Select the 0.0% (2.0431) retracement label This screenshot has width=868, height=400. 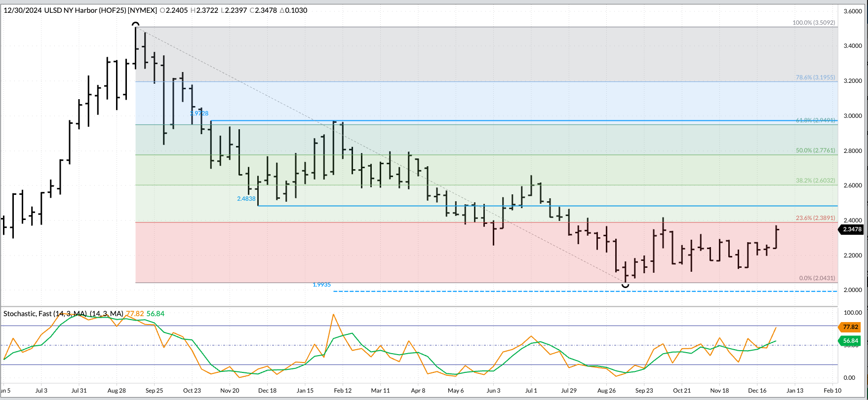click(817, 278)
